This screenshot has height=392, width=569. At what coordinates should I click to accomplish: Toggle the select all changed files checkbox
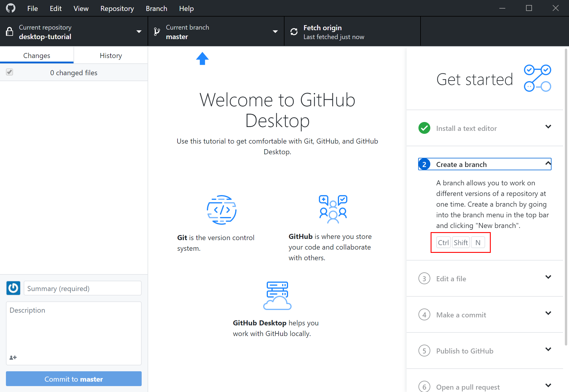[9, 72]
